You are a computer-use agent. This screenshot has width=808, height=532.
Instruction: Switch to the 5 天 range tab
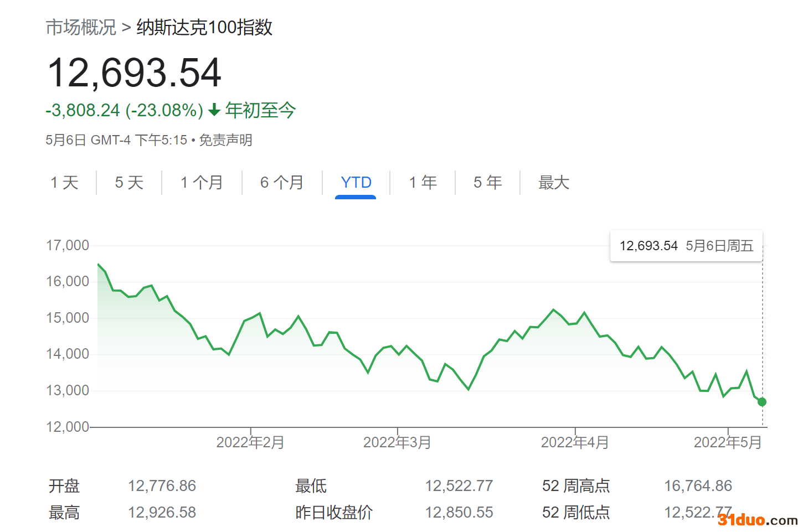(129, 182)
